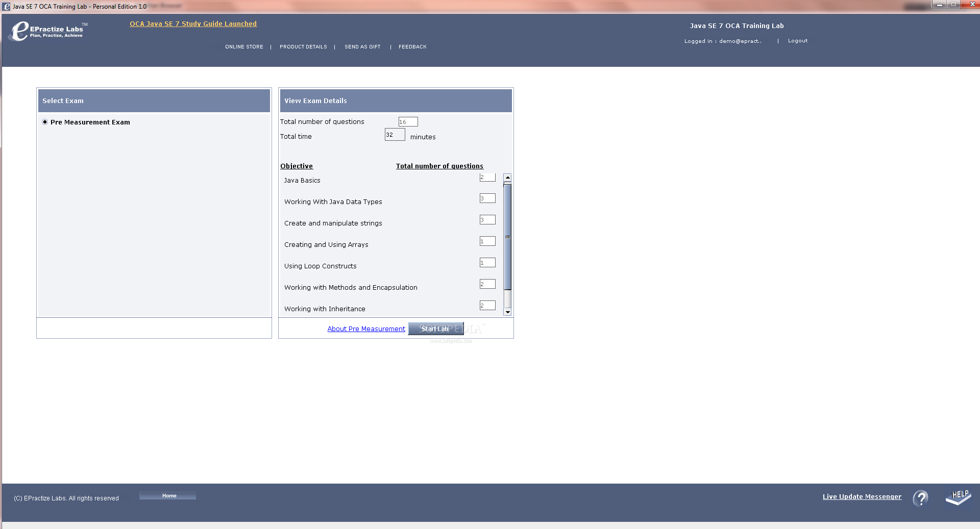Click Working with Inheritance text
Image resolution: width=980 pixels, height=529 pixels.
tap(325, 309)
